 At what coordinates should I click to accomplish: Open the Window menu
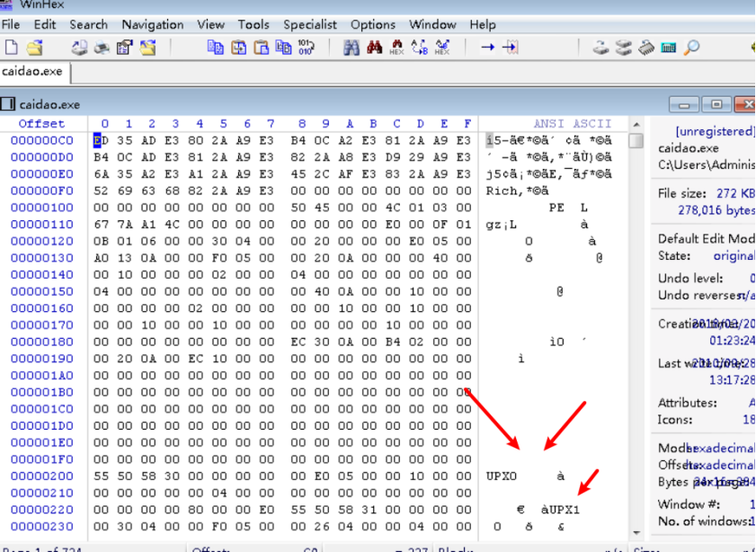pos(432,24)
